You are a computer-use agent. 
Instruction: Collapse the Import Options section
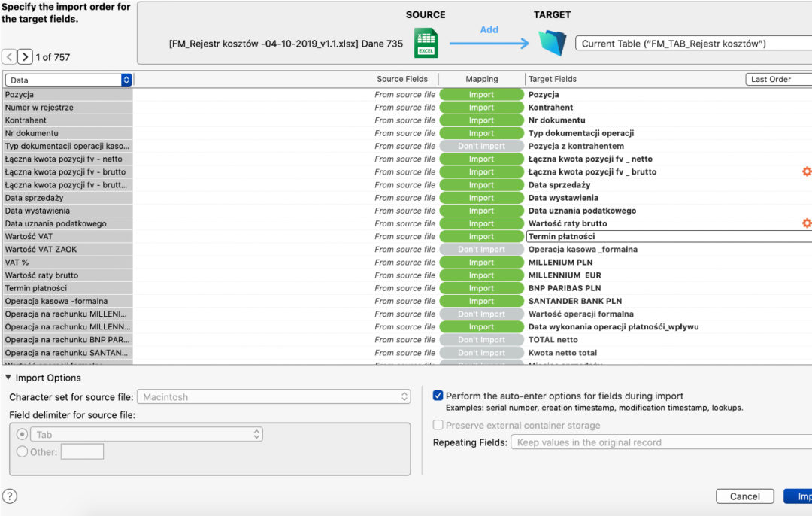point(8,378)
